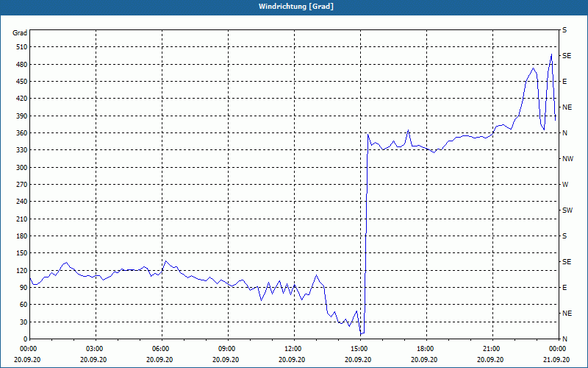Click the y-axis value 390
The image size is (588, 368).
(22, 116)
